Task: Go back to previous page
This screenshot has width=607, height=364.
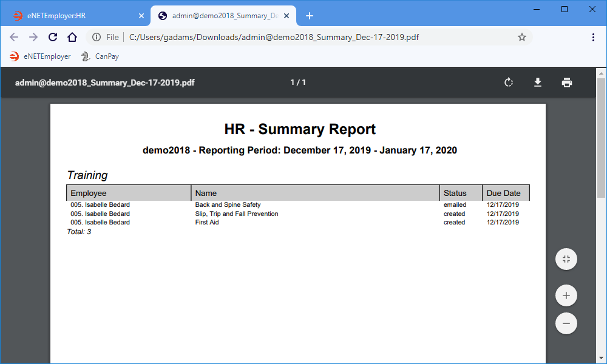Action: (x=14, y=37)
